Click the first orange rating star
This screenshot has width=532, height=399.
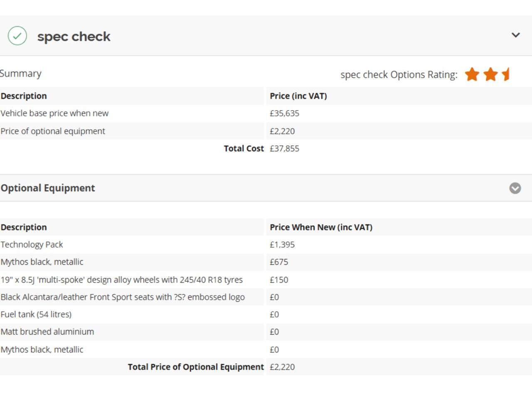[472, 75]
